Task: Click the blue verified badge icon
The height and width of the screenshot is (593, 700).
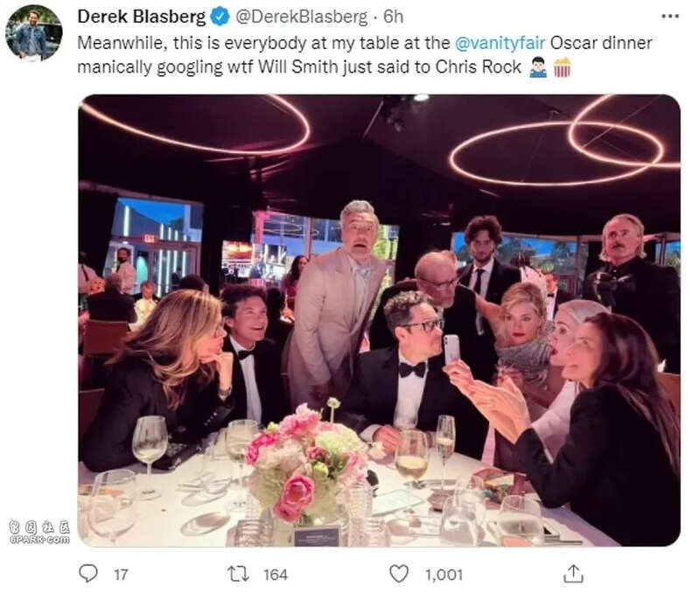Action: (x=220, y=17)
